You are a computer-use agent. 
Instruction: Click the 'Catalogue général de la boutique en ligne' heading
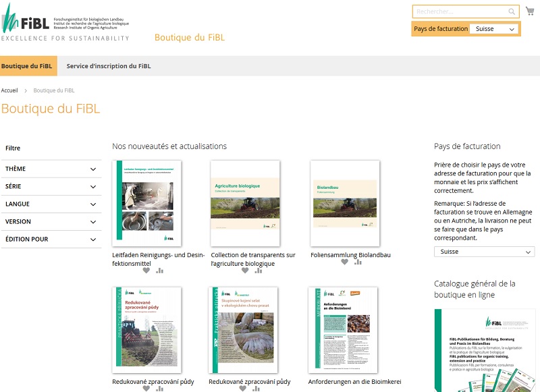pos(475,289)
